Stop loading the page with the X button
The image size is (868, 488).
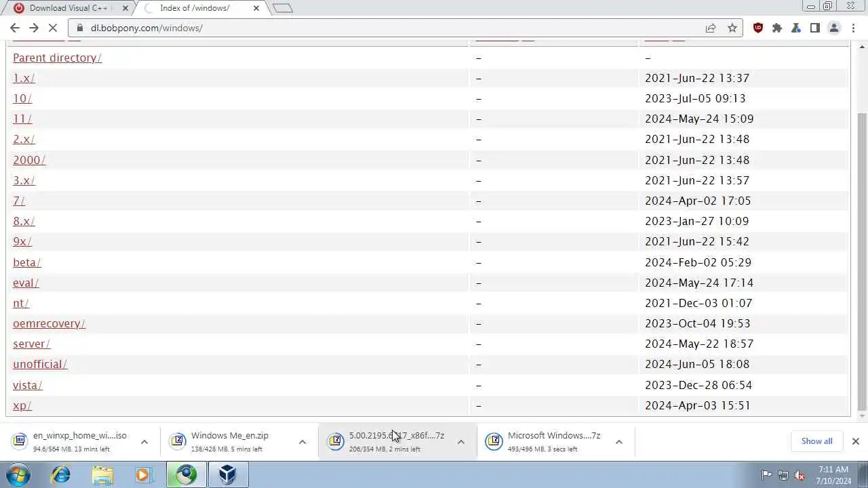(54, 28)
